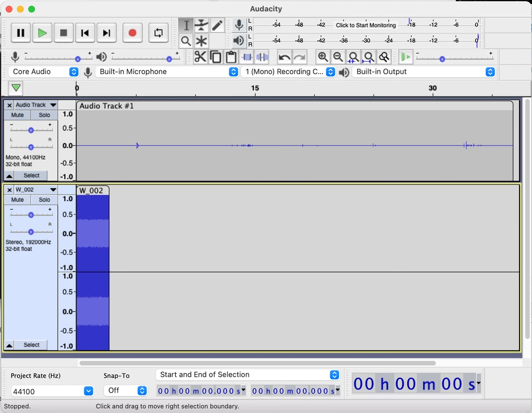This screenshot has width=532, height=413.
Task: Click Trim audio outside selection icon
Action: pyautogui.click(x=247, y=57)
